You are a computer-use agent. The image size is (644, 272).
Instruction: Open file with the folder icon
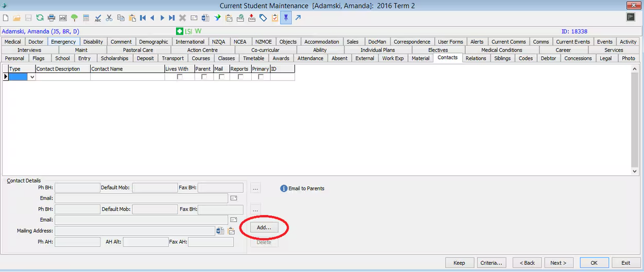click(x=17, y=18)
